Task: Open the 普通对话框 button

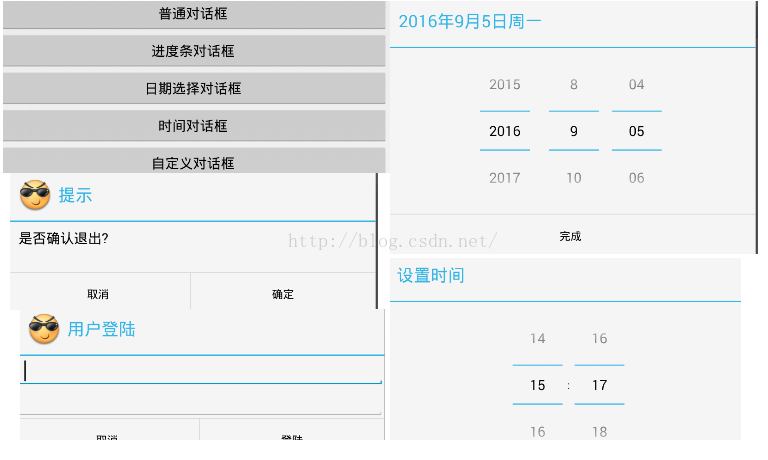Action: tap(194, 14)
